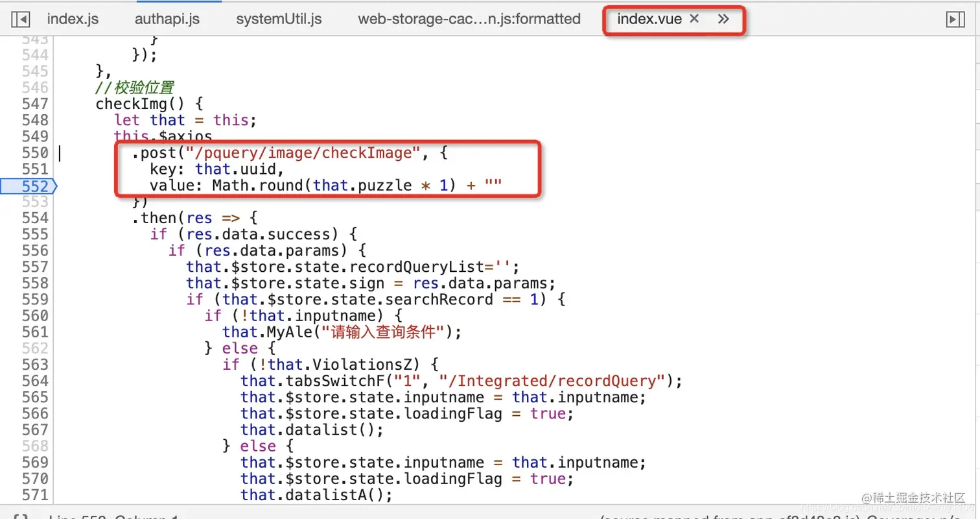The width and height of the screenshot is (980, 519).
Task: Click line number 547 in the gutter
Action: 35,104
